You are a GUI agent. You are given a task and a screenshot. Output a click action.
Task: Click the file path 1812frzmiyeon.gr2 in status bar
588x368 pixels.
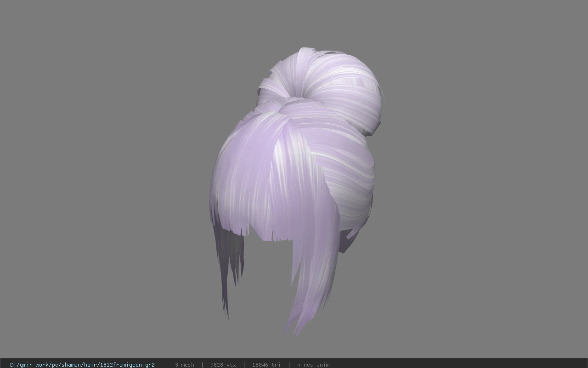click(x=82, y=365)
